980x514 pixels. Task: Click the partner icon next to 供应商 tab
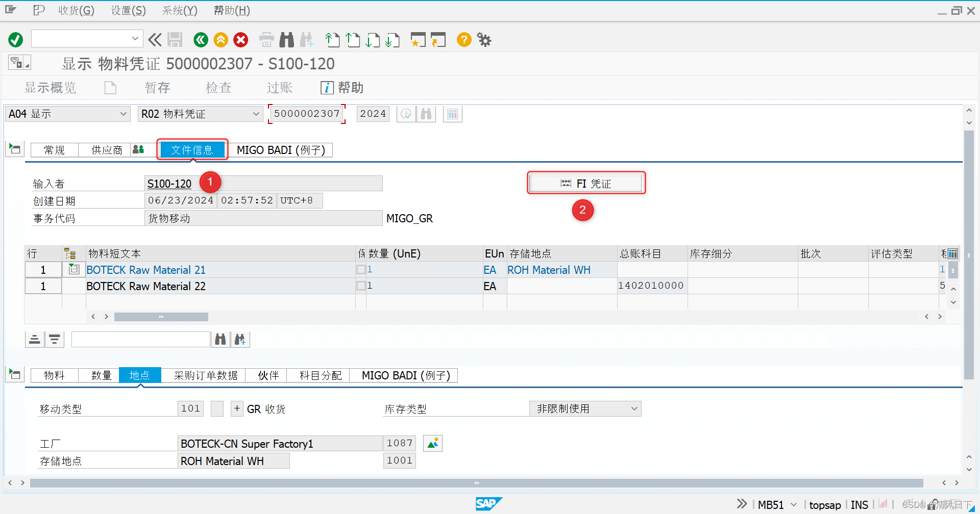coord(138,149)
